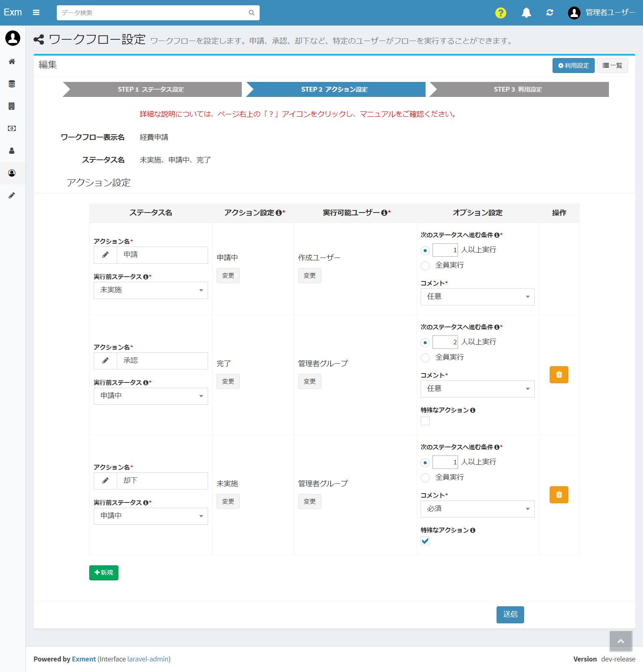This screenshot has height=672, width=643.
Task: Click the refresh arrows icon in header
Action: 550,13
